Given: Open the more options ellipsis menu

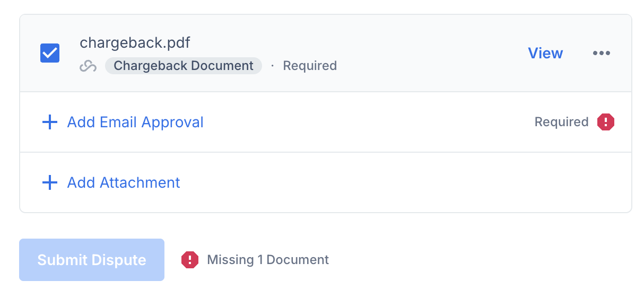Looking at the screenshot, I should coord(601,53).
